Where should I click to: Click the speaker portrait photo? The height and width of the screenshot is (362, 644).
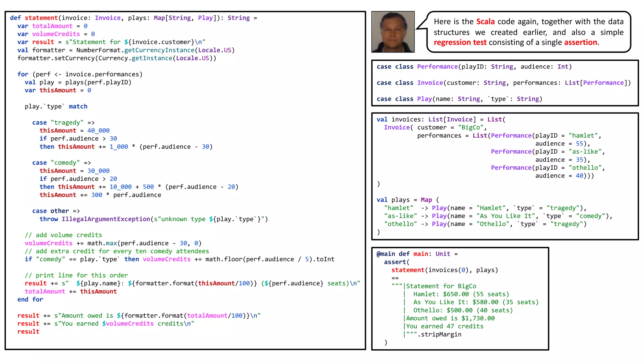coord(393,32)
